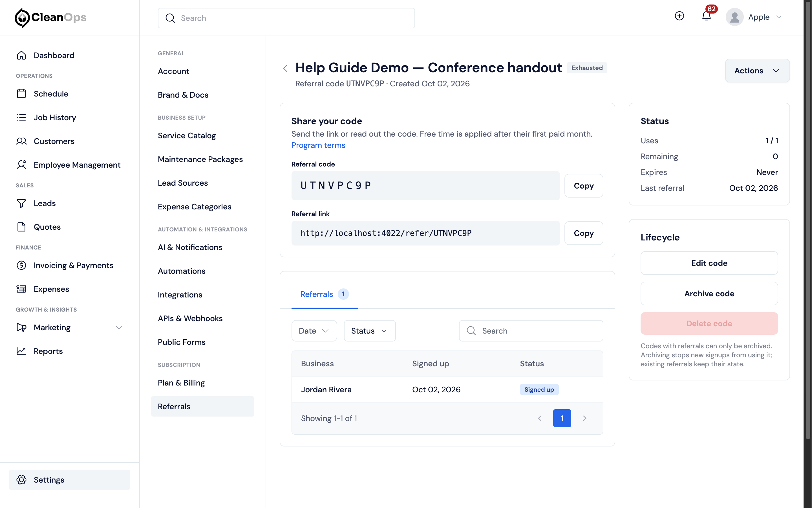Click the Employee Management icon

(21, 165)
